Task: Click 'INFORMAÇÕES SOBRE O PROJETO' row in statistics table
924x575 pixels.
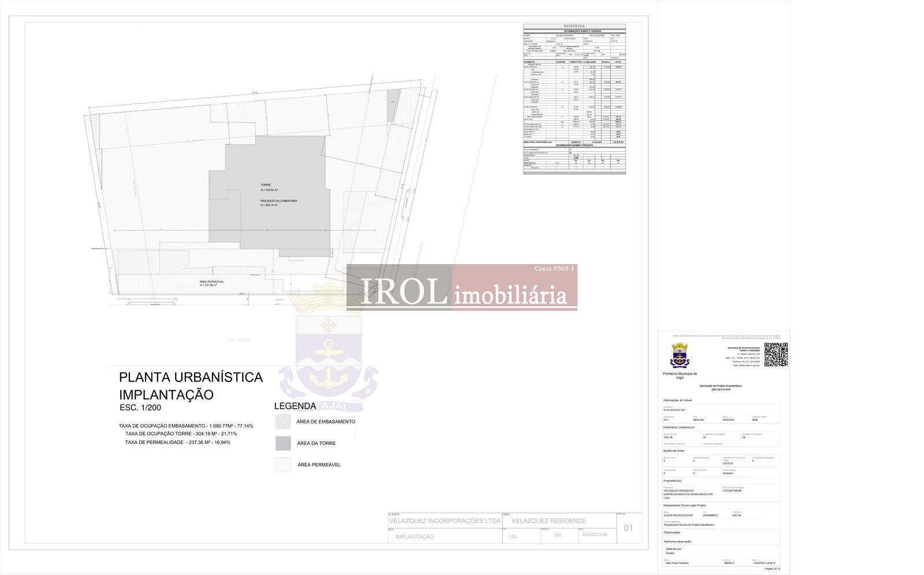Action: (574, 145)
